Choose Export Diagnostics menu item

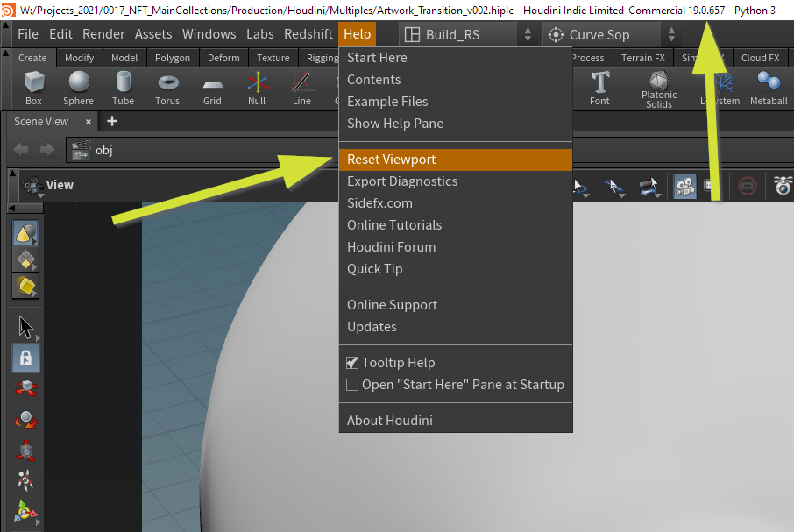click(x=456, y=181)
